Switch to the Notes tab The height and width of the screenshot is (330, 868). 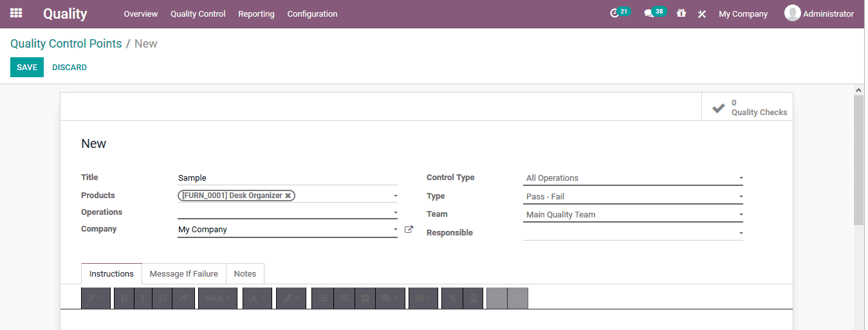click(245, 273)
